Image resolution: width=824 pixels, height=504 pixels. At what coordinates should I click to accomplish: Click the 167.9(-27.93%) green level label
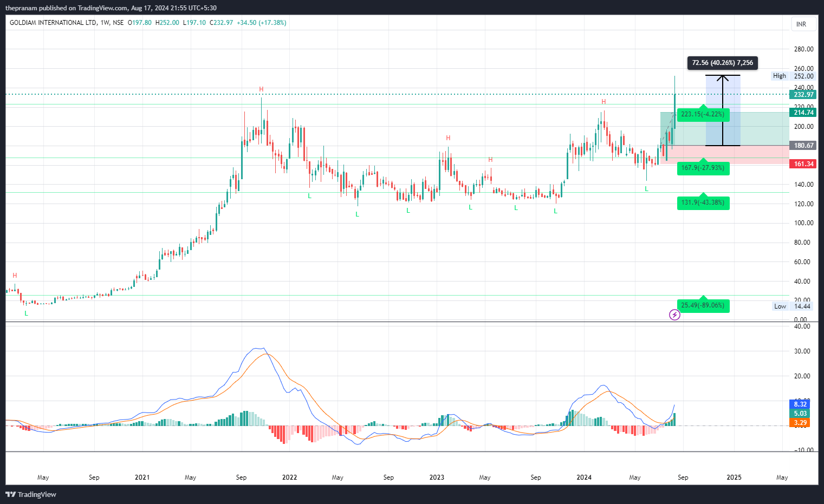pyautogui.click(x=703, y=168)
